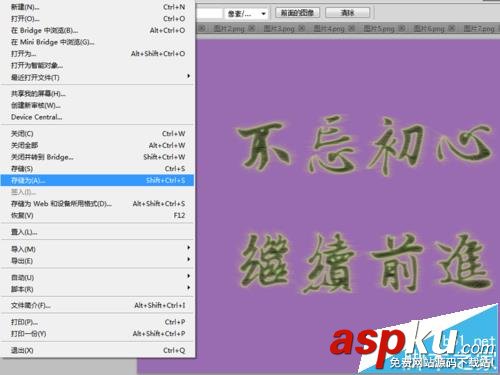Close the 图片5.png tab with its X icon
This screenshot has height=375, width=500.
(x=402, y=28)
